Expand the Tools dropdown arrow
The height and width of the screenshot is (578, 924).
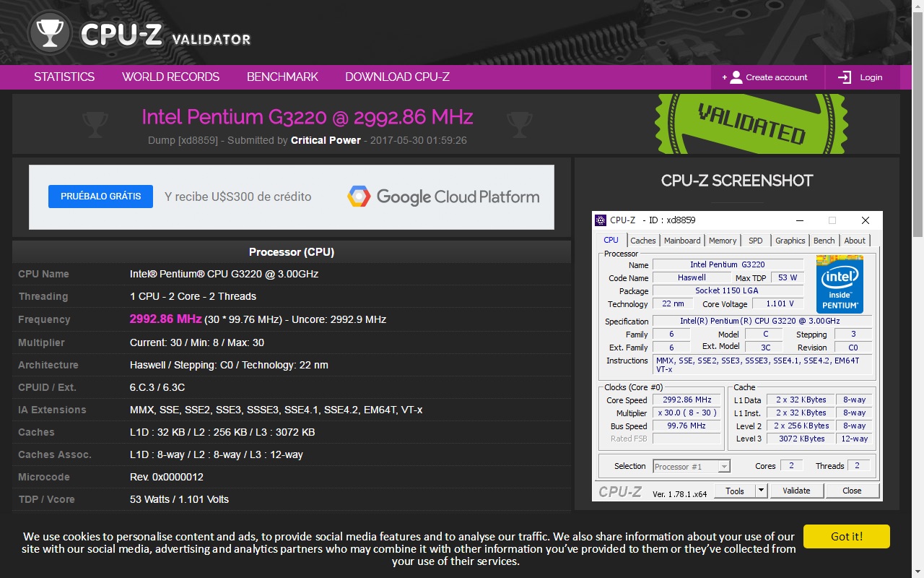pyautogui.click(x=761, y=491)
